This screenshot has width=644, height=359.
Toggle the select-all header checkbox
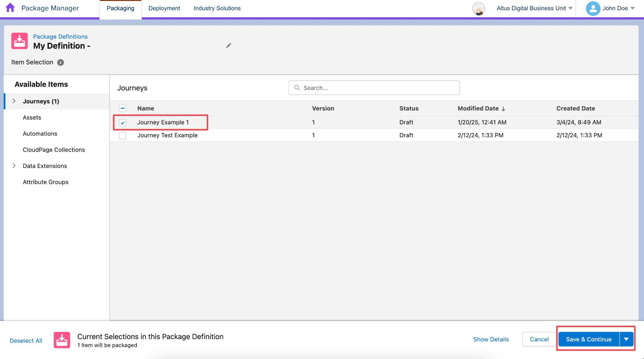(x=123, y=108)
